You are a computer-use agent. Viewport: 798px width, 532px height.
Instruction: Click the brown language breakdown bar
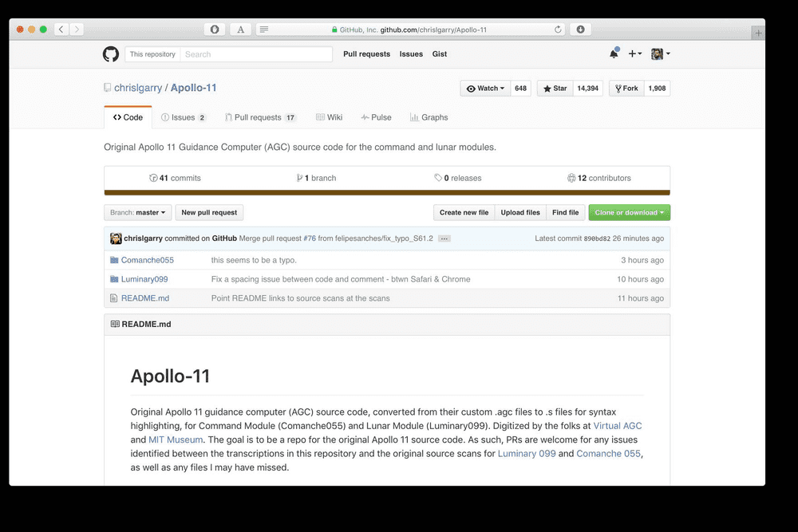[387, 193]
